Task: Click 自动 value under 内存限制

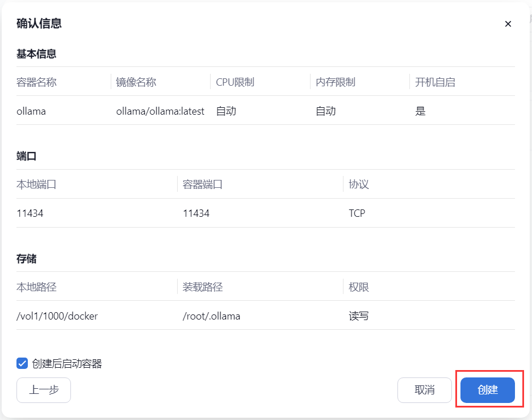Action: [x=326, y=111]
